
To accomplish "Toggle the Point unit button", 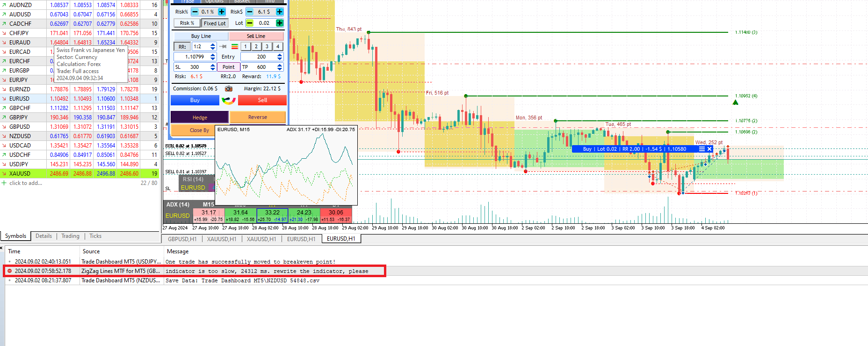I will coord(229,67).
